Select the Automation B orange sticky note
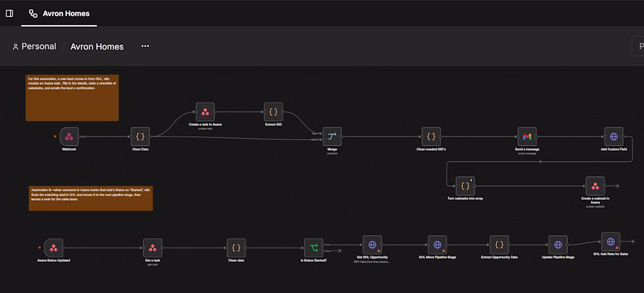Image resolution: width=644 pixels, height=293 pixels. coord(90,198)
